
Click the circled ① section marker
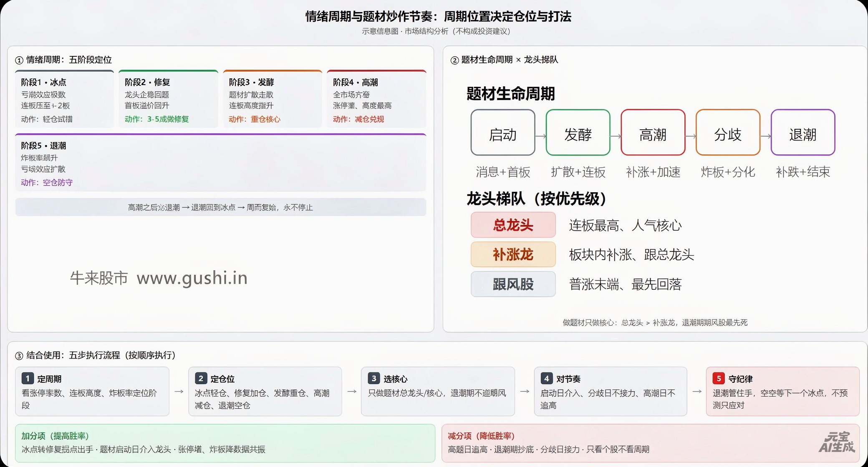point(19,60)
